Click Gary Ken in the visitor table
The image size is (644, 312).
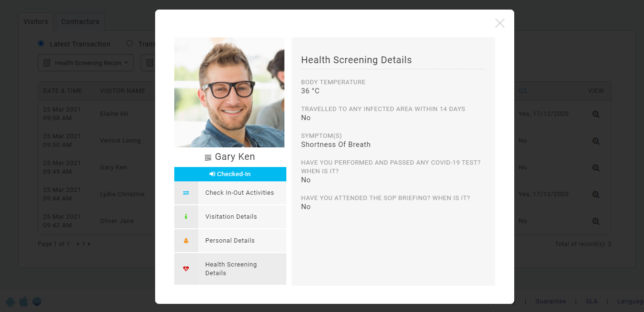click(113, 167)
